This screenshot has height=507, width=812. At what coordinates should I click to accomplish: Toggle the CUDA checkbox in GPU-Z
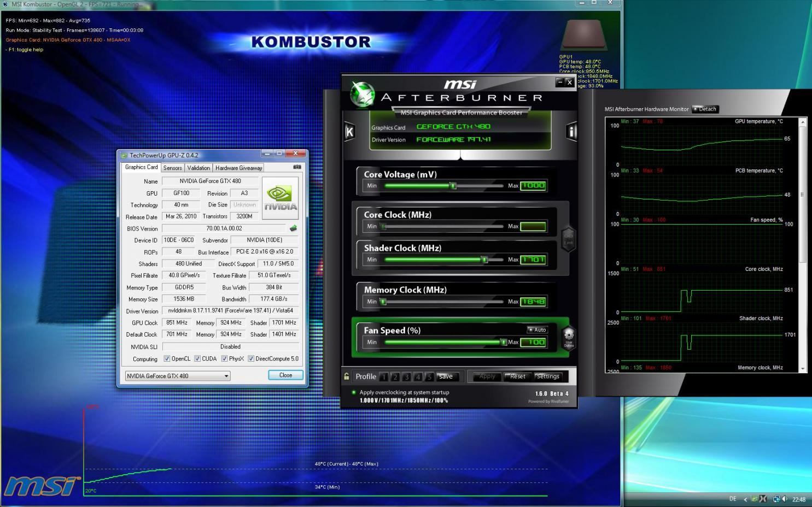(x=197, y=359)
